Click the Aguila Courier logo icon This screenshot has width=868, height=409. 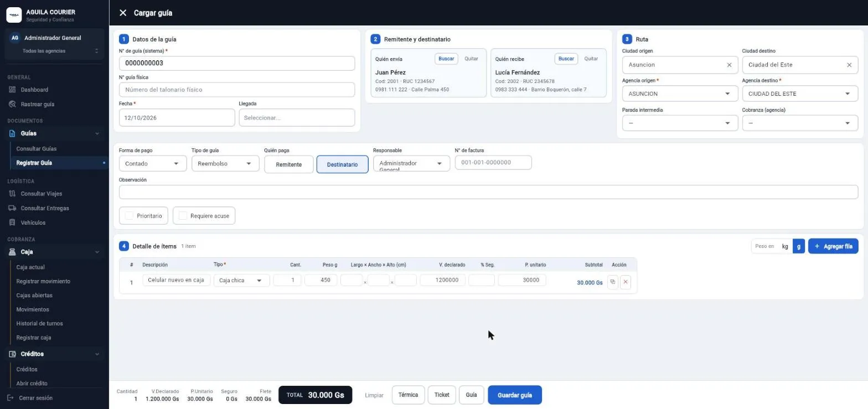coord(14,15)
